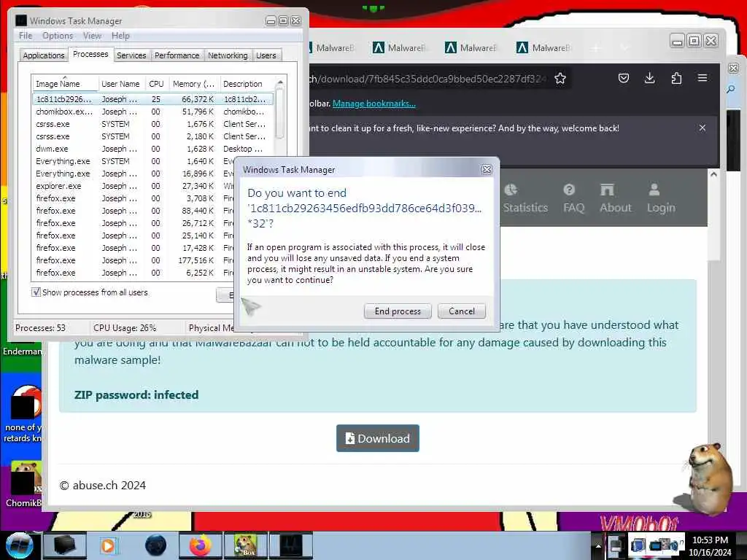Select the firefox.exe row using 88,440 K
Viewport: 747px width, 560px height.
[x=133, y=211]
